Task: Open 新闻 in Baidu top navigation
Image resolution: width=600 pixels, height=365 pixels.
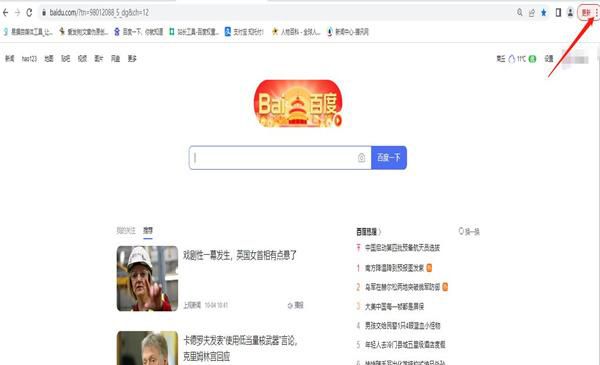Action: click(x=10, y=59)
